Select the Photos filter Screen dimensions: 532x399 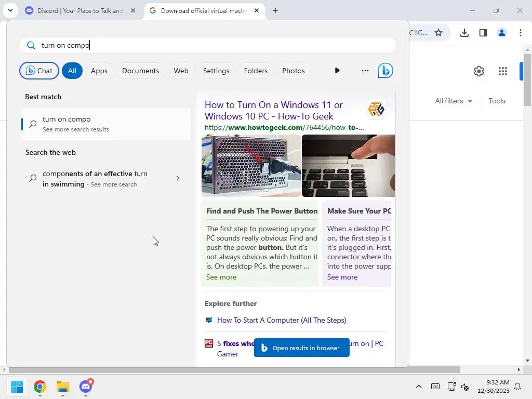click(x=294, y=71)
